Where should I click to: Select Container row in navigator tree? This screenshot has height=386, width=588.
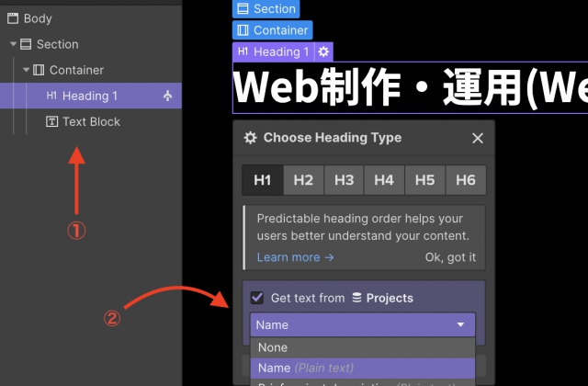pyautogui.click(x=91, y=70)
